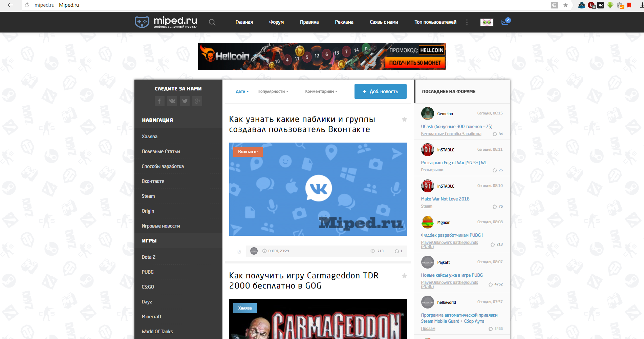644x339 pixels.
Task: Open forum thread UCash бонусные 300 токенов
Action: (457, 126)
